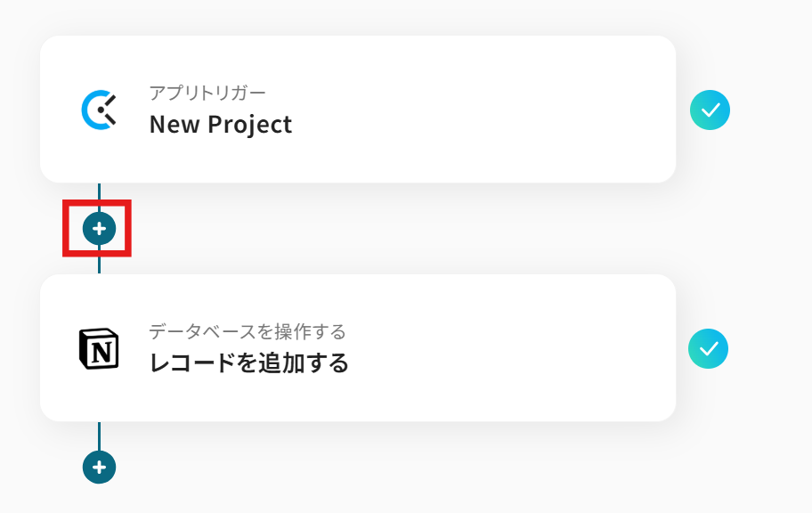This screenshot has height=513, width=812.
Task: Add a step between trigger and Notion action
Action: [x=99, y=229]
